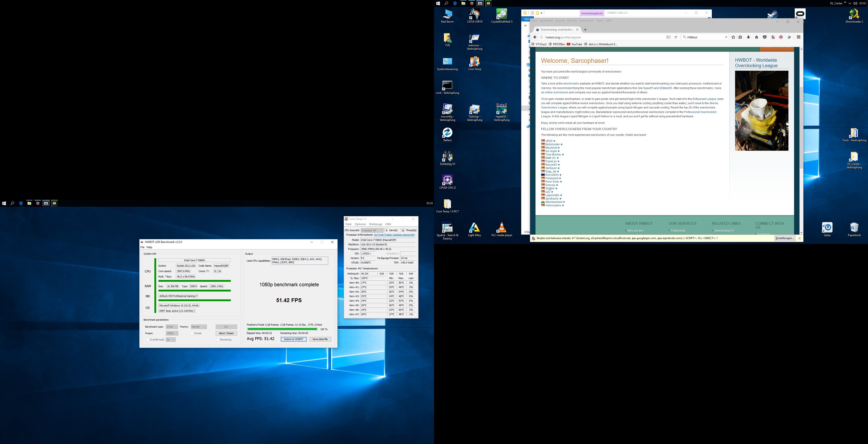Click the search icon on left taskbar
868x444 pixels.
pyautogui.click(x=12, y=204)
